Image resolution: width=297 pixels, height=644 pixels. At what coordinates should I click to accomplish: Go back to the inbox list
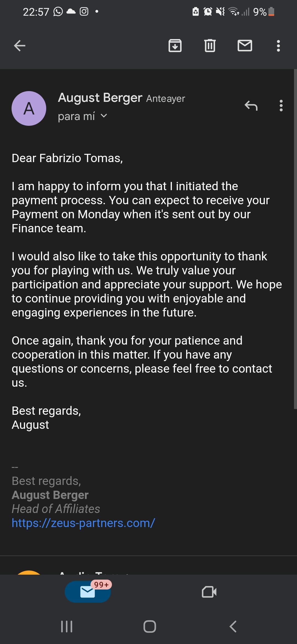click(20, 46)
